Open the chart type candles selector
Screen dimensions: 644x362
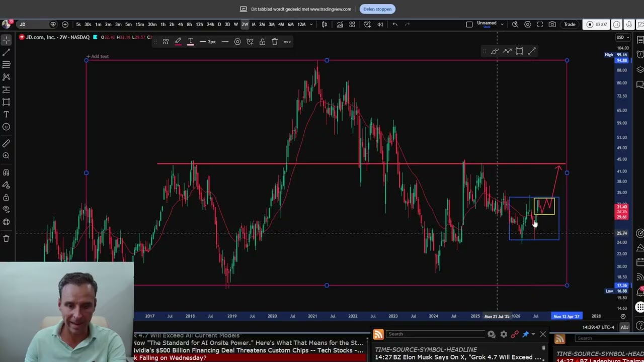pos(325,24)
